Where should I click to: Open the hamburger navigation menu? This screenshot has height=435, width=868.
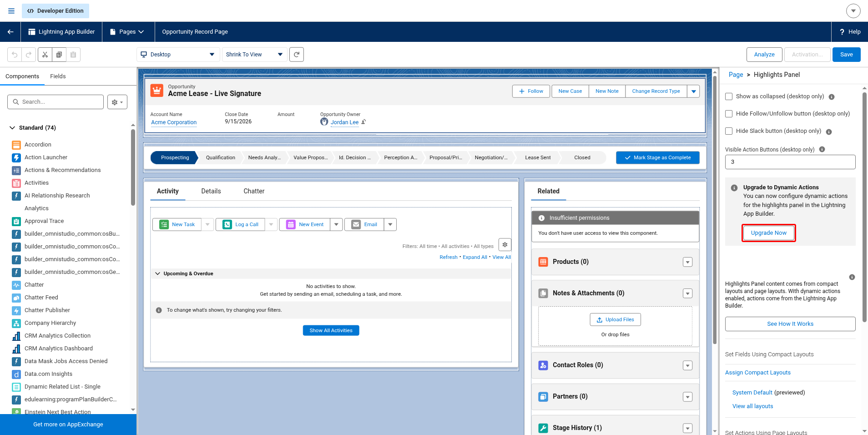coord(11,11)
